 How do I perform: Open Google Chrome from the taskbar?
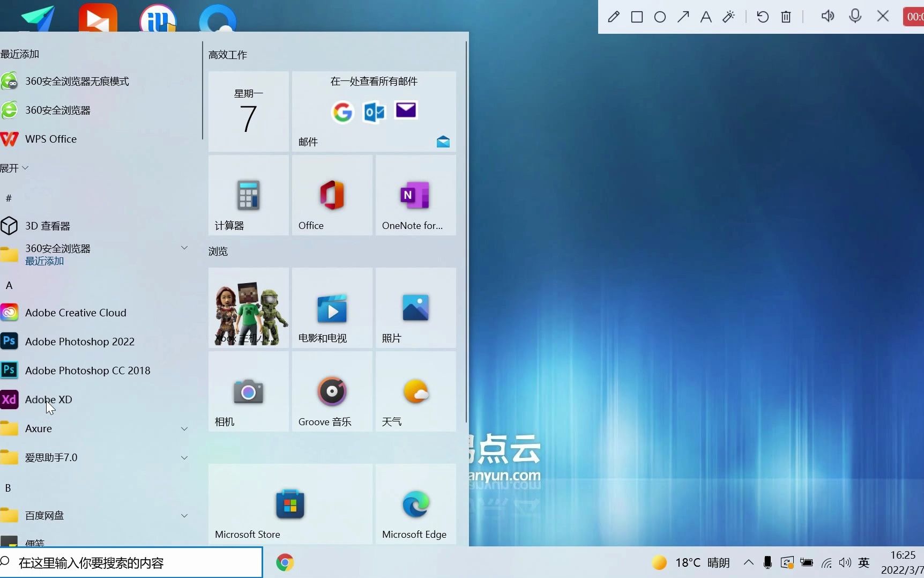(285, 562)
